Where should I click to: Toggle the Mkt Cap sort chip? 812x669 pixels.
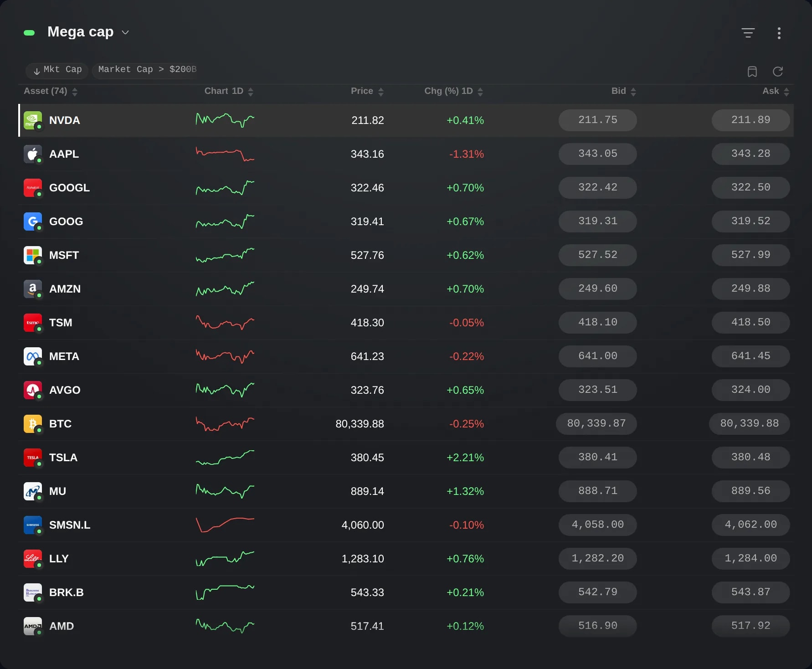[57, 70]
